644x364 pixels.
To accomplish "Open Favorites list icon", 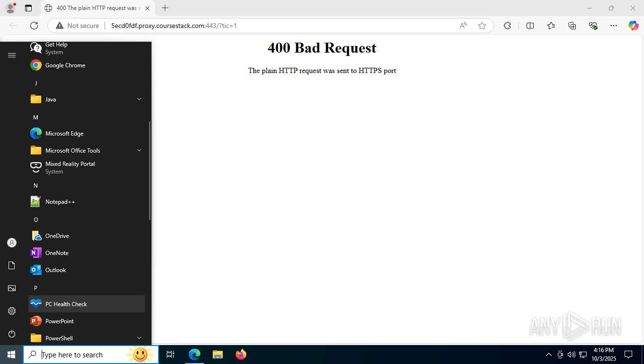I will pyautogui.click(x=551, y=26).
